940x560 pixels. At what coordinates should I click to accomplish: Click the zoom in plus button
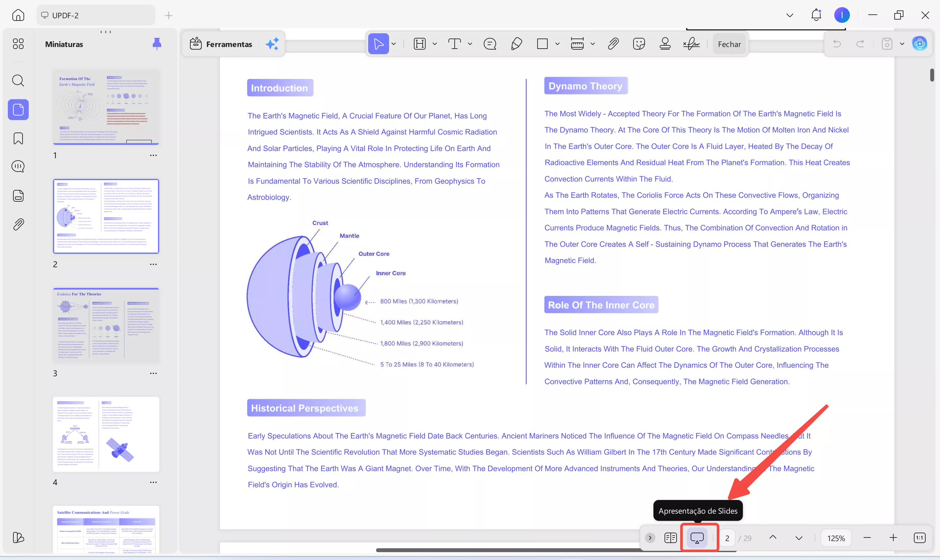[893, 538]
